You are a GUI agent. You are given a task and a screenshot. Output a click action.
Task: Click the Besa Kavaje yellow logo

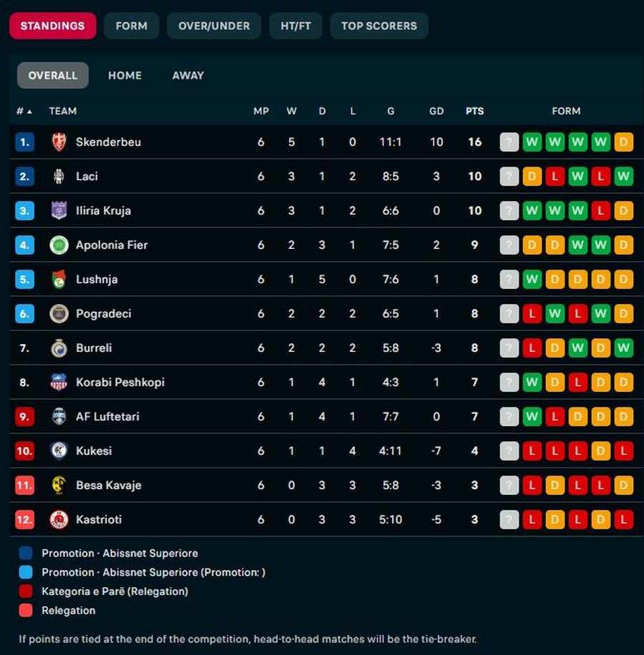tap(59, 485)
